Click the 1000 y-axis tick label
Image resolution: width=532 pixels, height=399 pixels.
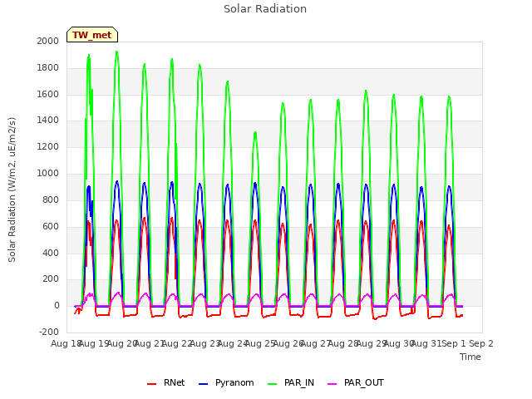pyautogui.click(x=48, y=174)
